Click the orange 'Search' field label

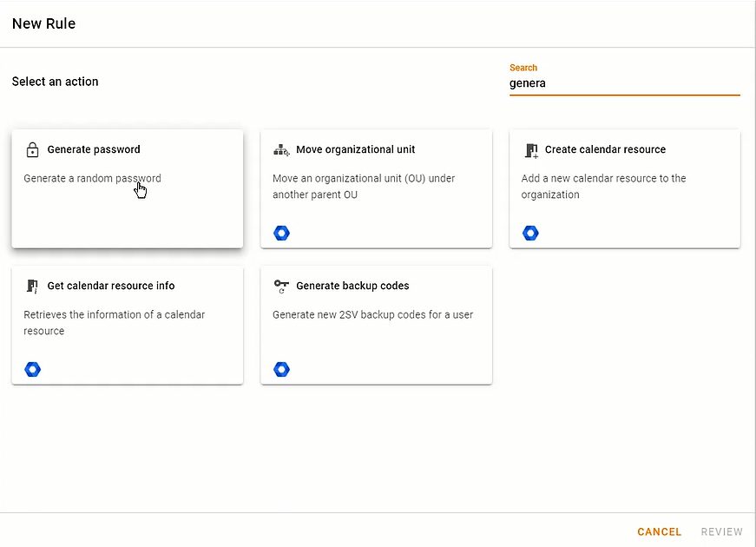pos(523,68)
